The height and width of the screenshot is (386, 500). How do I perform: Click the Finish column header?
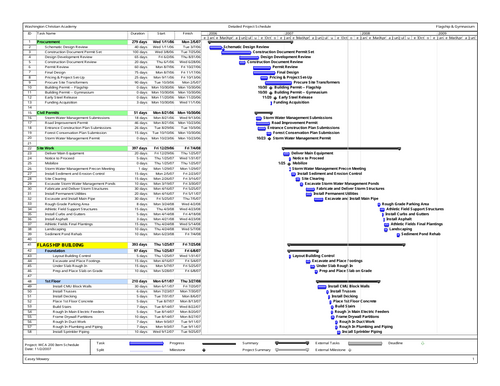pyautogui.click(x=188, y=34)
